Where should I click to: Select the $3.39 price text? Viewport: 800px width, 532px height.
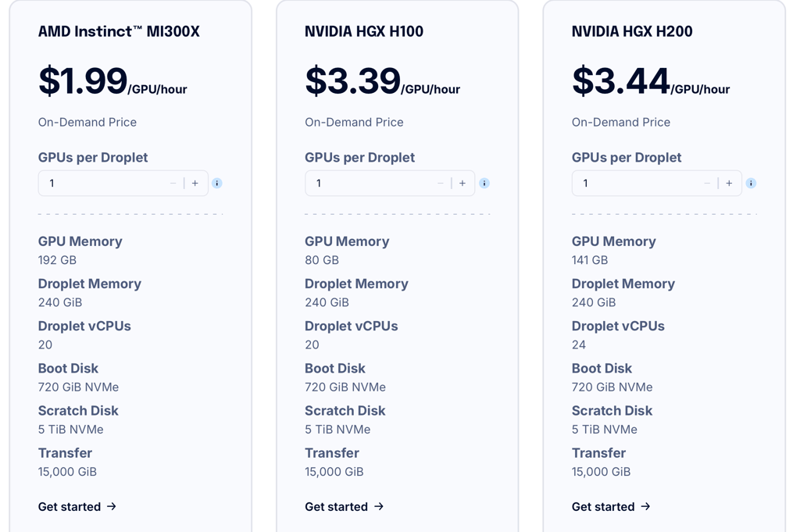coord(352,80)
